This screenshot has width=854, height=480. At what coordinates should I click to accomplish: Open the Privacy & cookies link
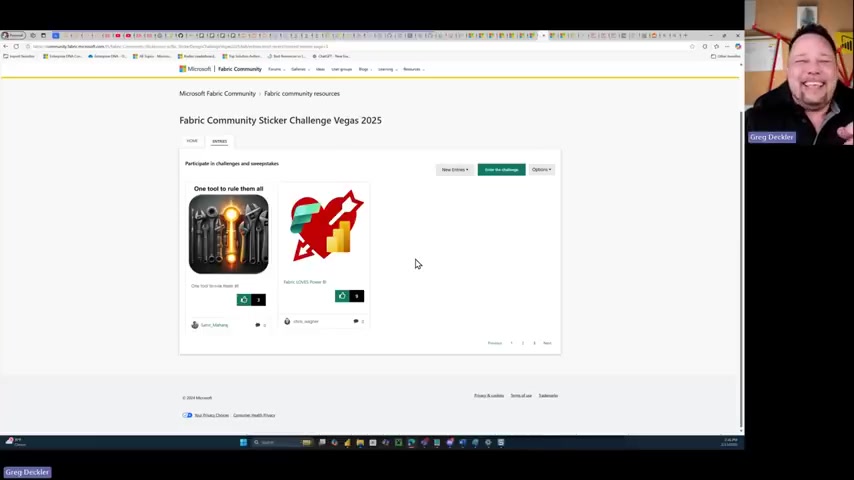pos(489,396)
